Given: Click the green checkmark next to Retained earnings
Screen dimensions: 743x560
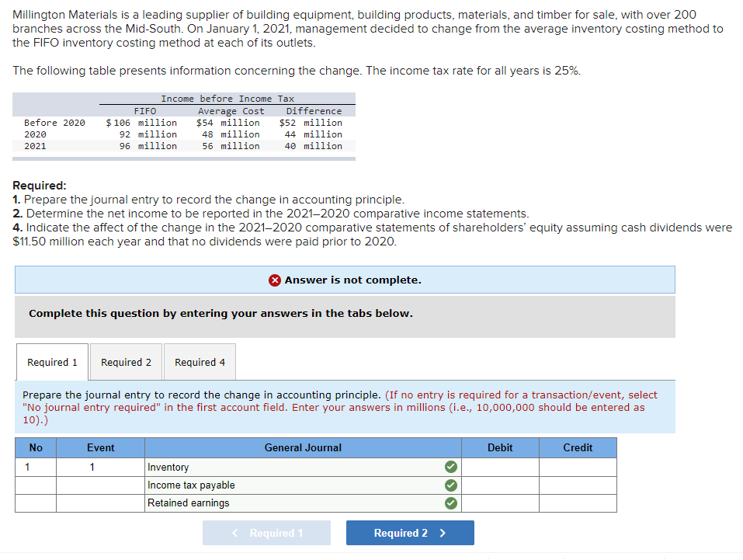Looking at the screenshot, I should tap(451, 503).
